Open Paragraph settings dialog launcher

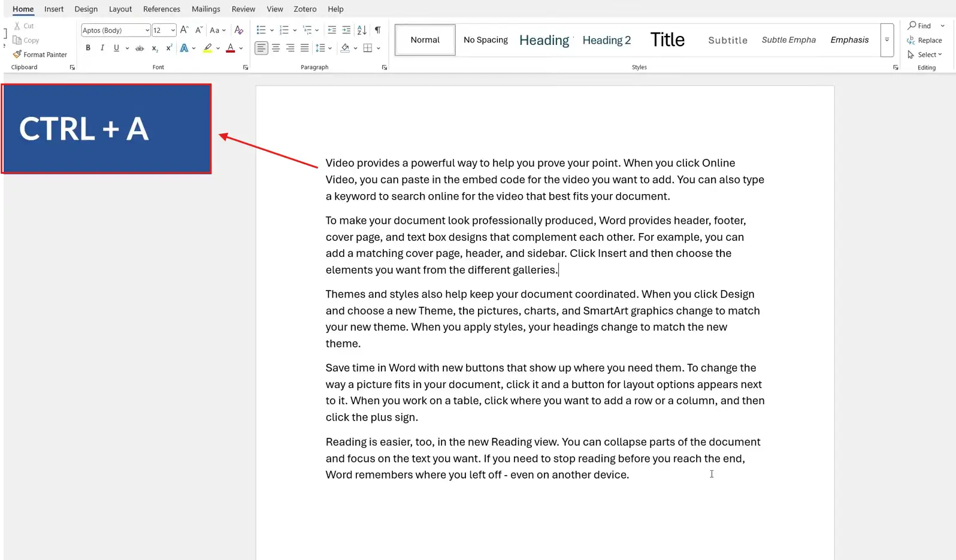tap(385, 68)
